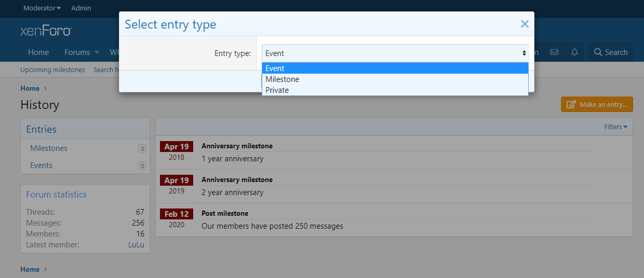Go to the Admin link
Screen dimensions: 644x278
[81, 8]
